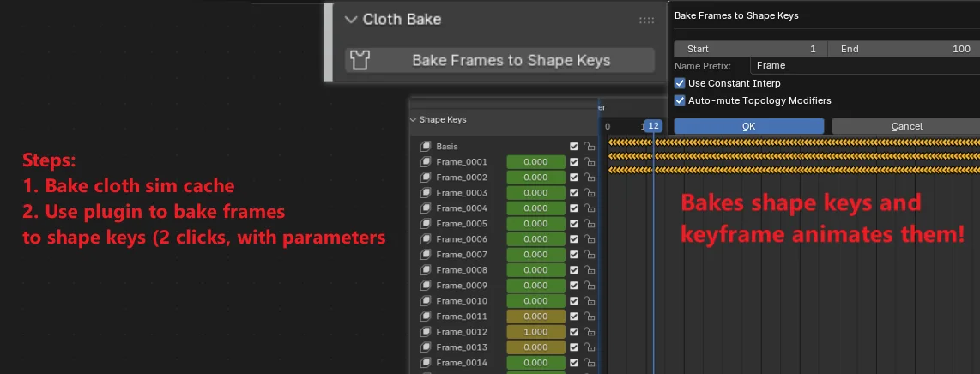This screenshot has width=980, height=374.
Task: Toggle the lock icon on Frame_0002 row
Action: [x=588, y=178]
